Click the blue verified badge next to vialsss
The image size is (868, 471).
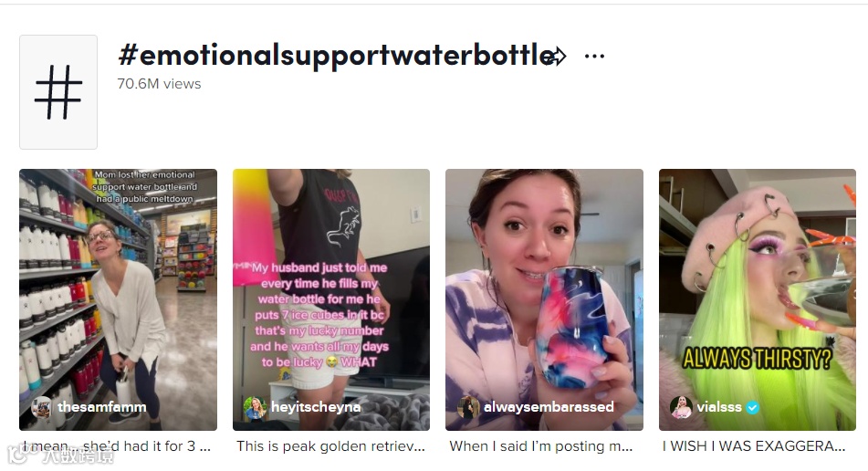pyautogui.click(x=752, y=408)
